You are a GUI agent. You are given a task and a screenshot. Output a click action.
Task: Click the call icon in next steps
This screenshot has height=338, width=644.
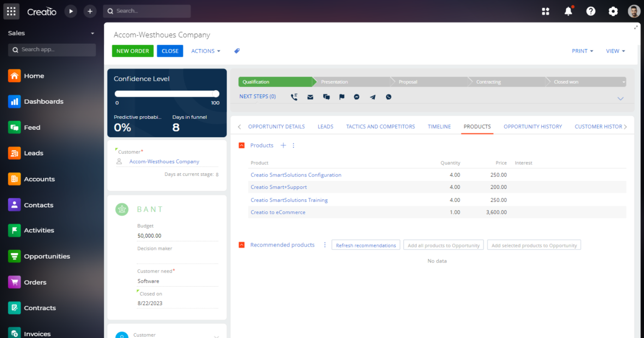294,97
